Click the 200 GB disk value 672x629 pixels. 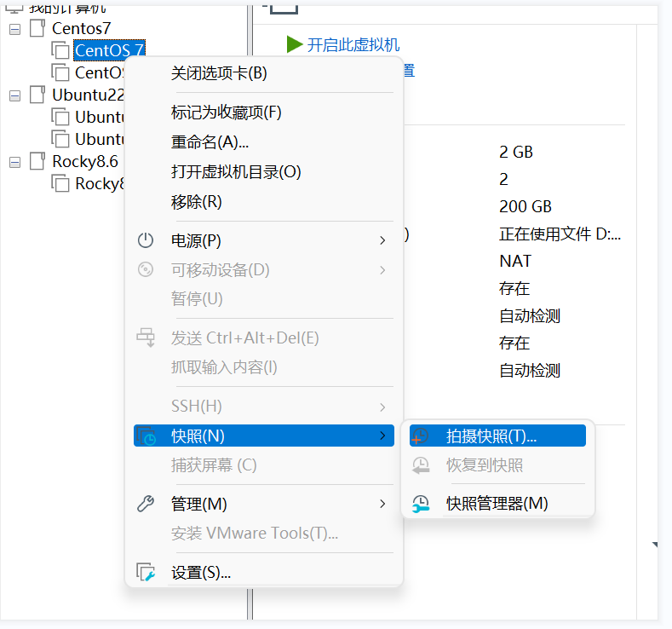[526, 206]
